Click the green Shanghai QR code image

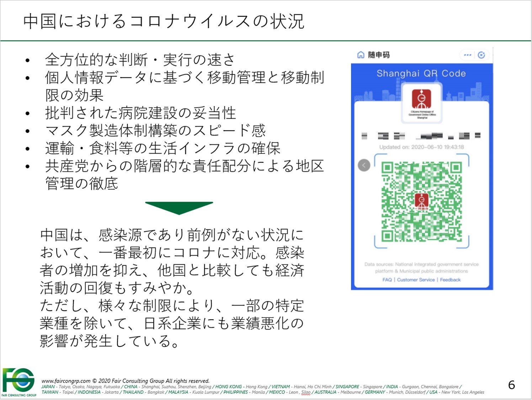coord(422,201)
